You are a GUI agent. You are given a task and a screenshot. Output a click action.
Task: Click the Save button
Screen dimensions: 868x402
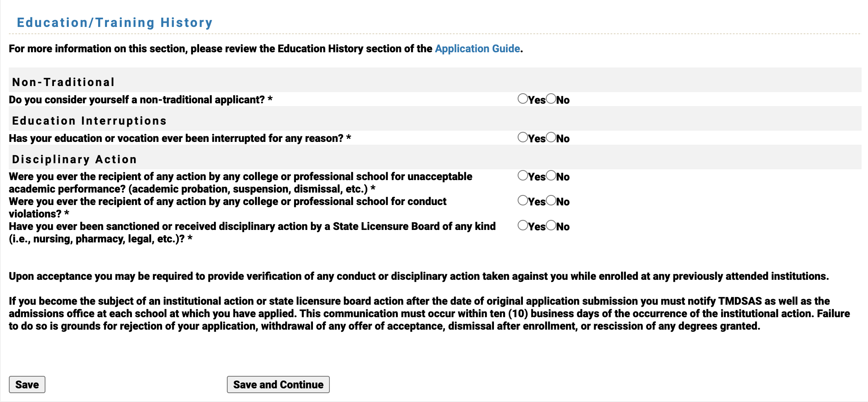click(x=27, y=384)
